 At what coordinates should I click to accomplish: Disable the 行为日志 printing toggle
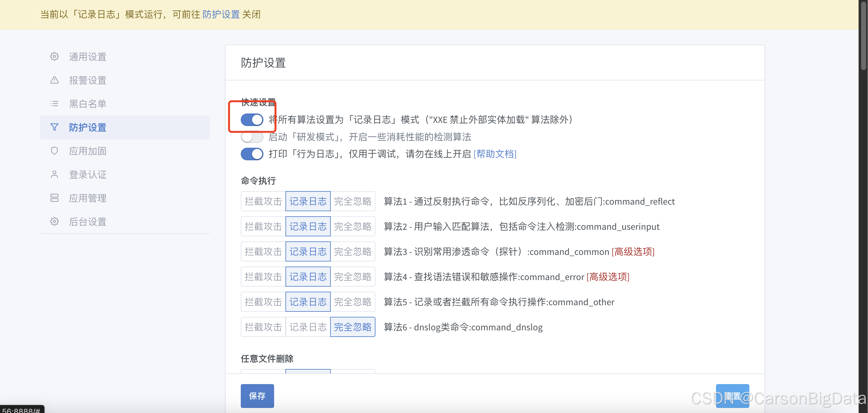click(x=252, y=154)
